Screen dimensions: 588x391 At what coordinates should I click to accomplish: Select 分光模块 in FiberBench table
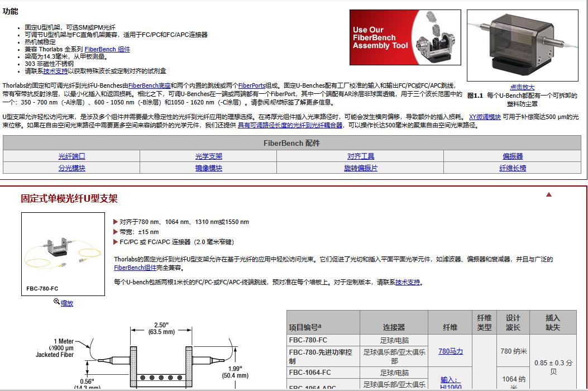coord(71,168)
